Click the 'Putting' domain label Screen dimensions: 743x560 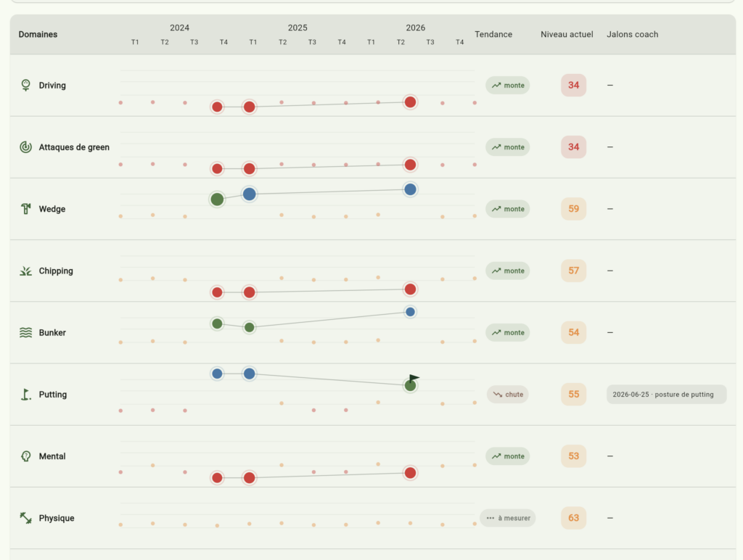52,394
